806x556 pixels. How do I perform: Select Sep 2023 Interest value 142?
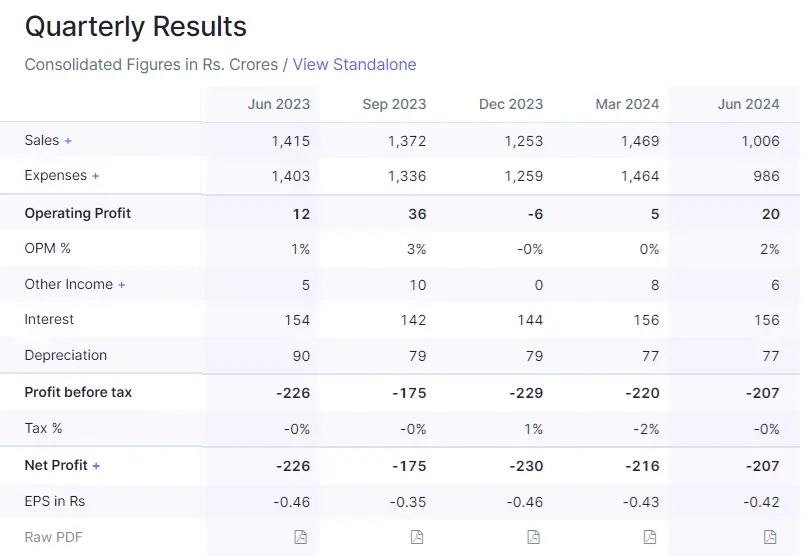tap(410, 320)
